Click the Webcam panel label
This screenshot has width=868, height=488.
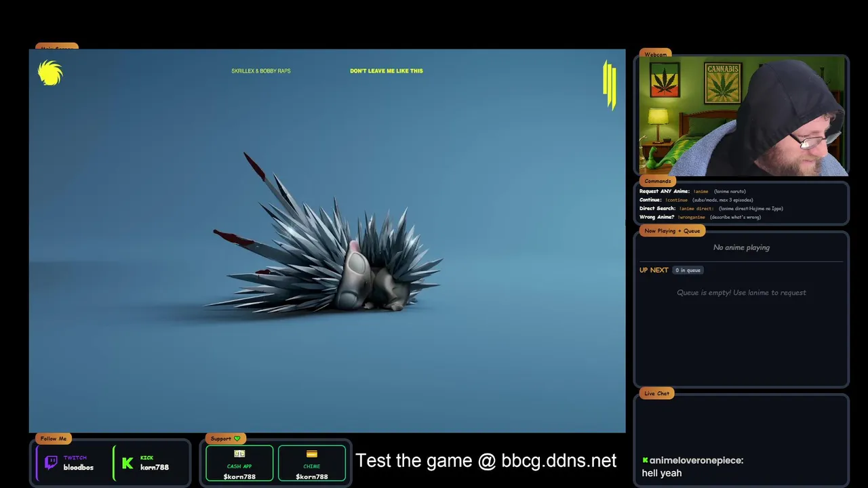(x=655, y=54)
